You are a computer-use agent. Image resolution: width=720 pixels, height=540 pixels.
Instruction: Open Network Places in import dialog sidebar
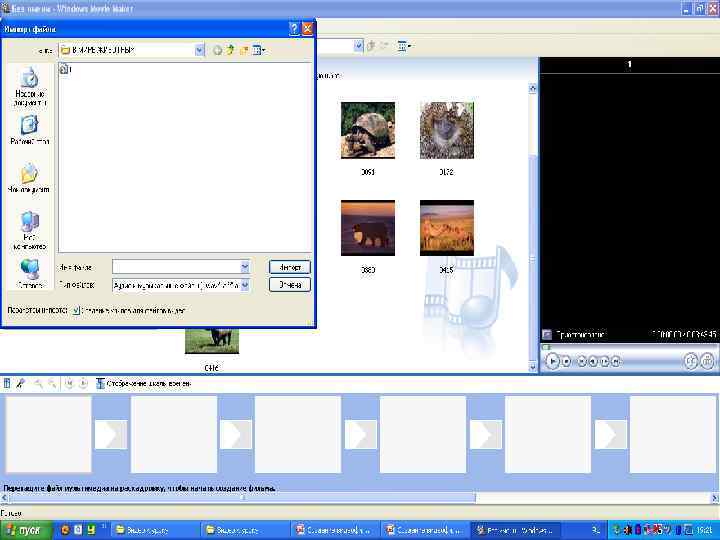(x=29, y=273)
